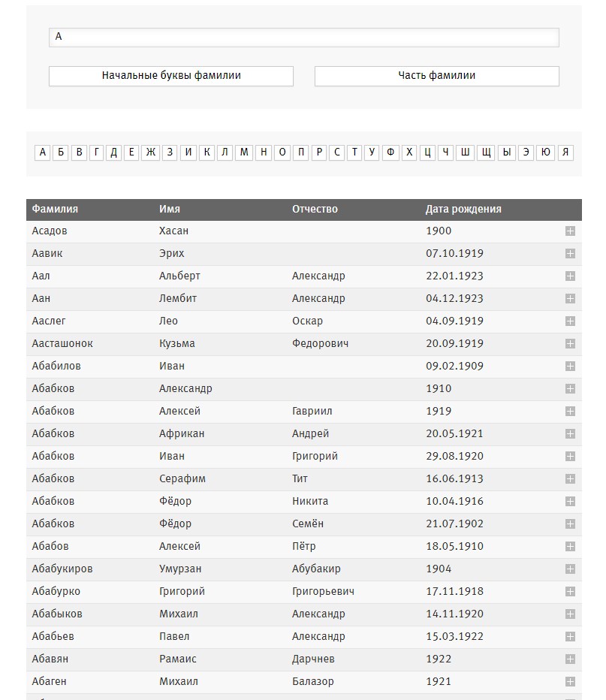Expand details for the Асадов Хасан row
The image size is (606, 700).
pos(570,231)
